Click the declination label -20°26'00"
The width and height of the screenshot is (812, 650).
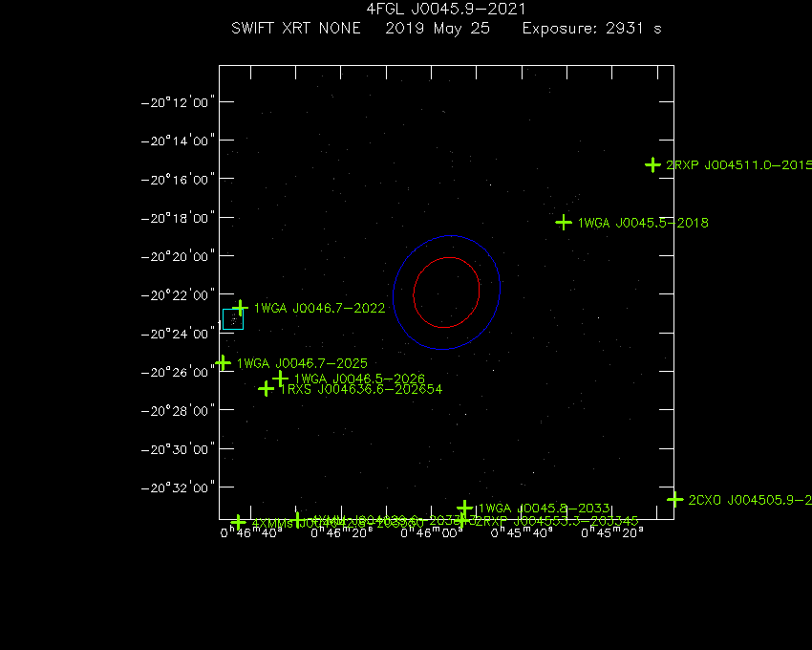coord(178,372)
